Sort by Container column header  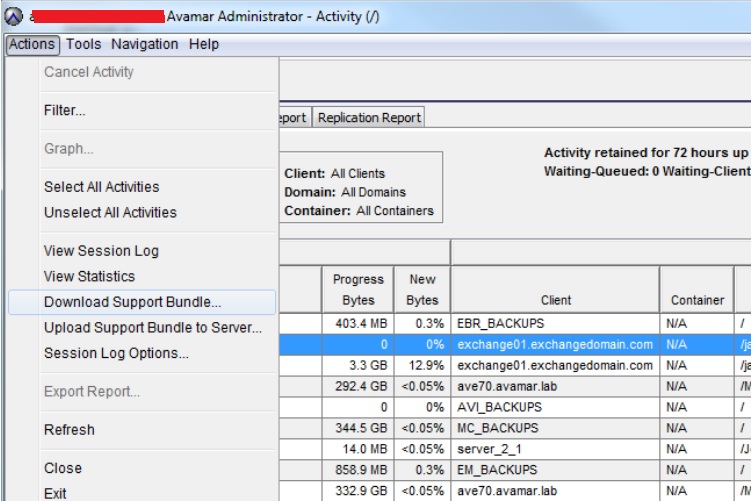[697, 290]
